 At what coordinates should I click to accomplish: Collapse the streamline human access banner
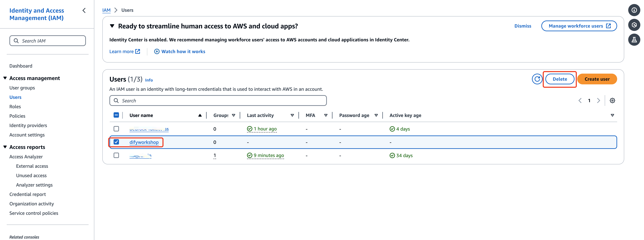(112, 26)
